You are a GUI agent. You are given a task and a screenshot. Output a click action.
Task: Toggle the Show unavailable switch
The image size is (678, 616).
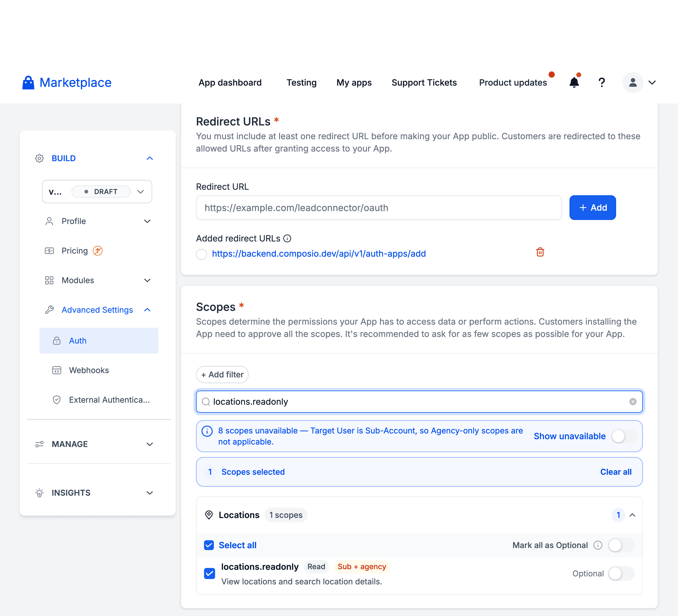624,436
